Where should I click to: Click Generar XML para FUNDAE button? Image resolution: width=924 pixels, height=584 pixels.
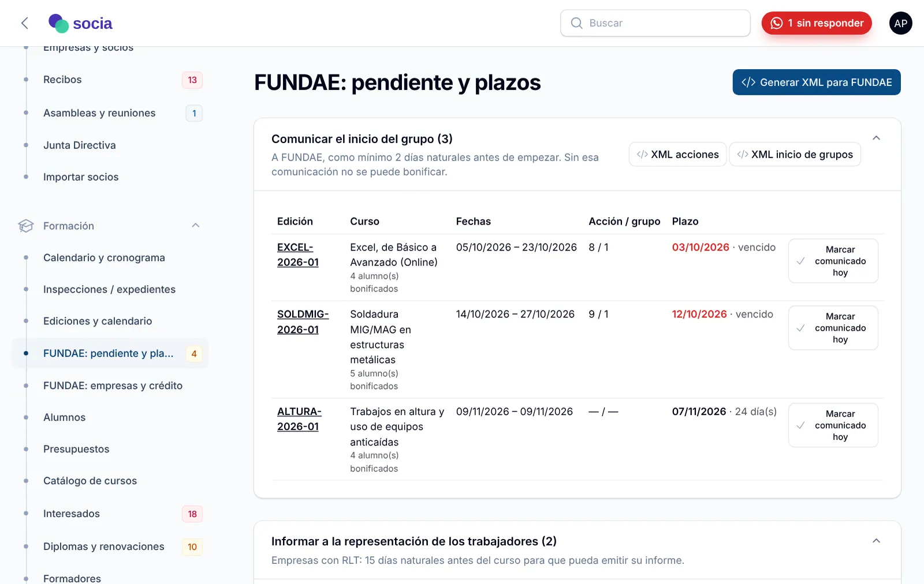[x=817, y=82]
